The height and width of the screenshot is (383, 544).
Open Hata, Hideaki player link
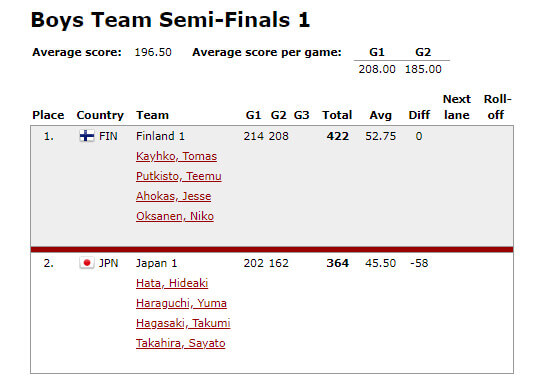click(x=172, y=283)
